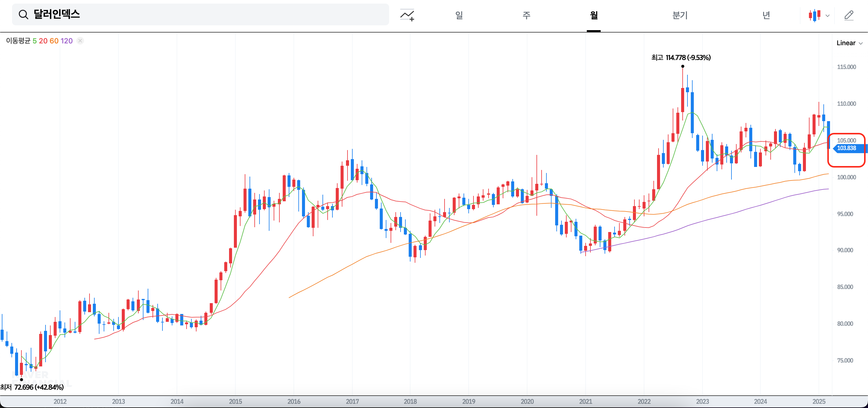Switch to the 주 (weekly) tab
The width and height of the screenshot is (868, 408).
(x=526, y=15)
